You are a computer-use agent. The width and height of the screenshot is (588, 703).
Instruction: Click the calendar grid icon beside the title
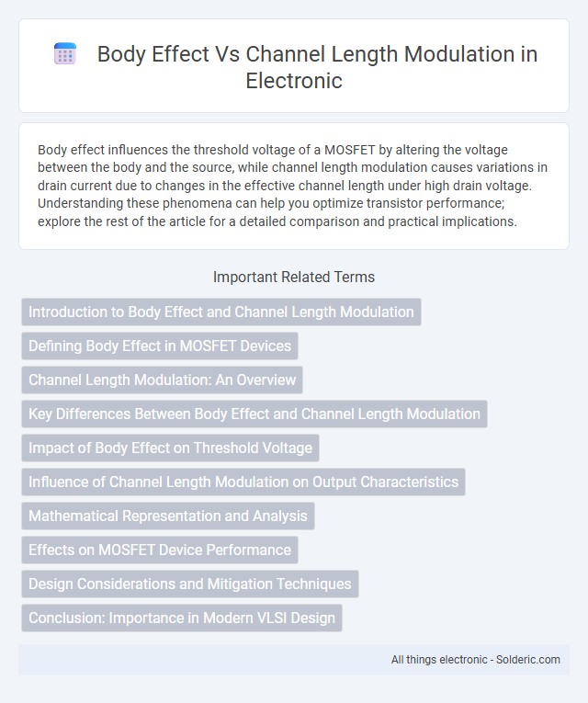(65, 54)
